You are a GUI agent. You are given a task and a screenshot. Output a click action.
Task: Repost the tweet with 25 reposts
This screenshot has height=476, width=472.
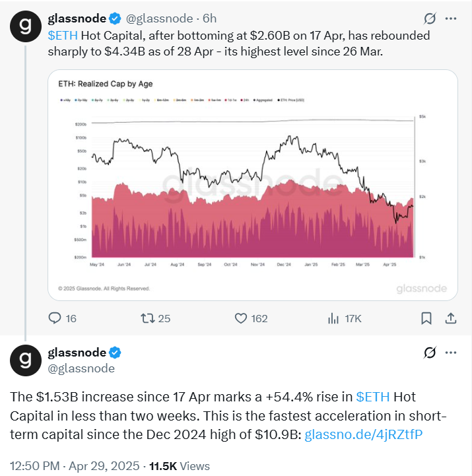tap(147, 318)
